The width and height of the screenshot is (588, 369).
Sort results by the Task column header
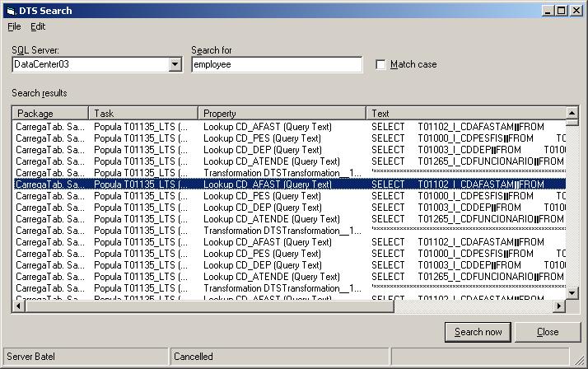pyautogui.click(x=143, y=113)
